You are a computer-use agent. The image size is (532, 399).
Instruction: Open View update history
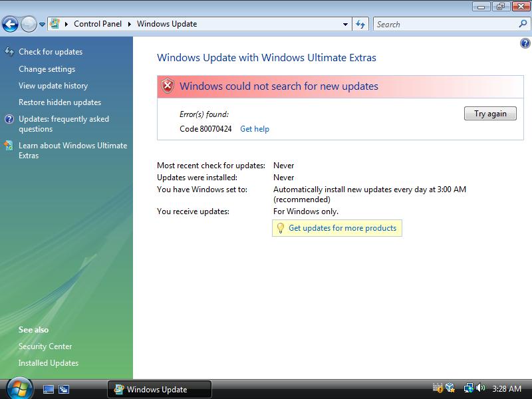53,86
